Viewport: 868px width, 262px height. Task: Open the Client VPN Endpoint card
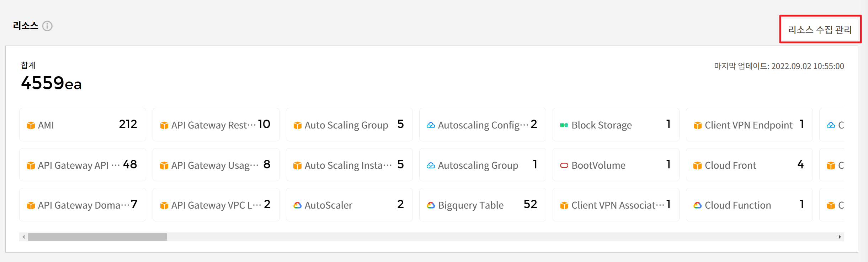click(749, 125)
